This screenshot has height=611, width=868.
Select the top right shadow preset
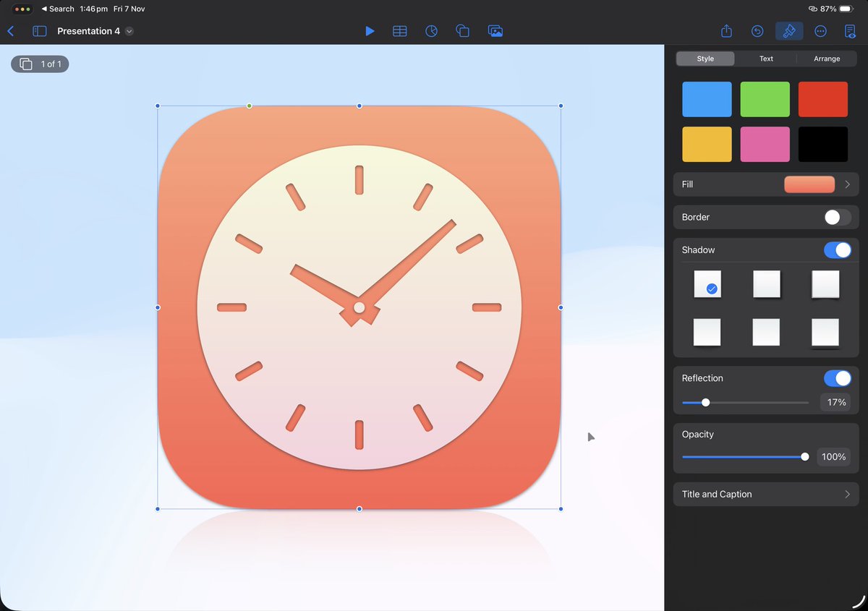tap(825, 284)
